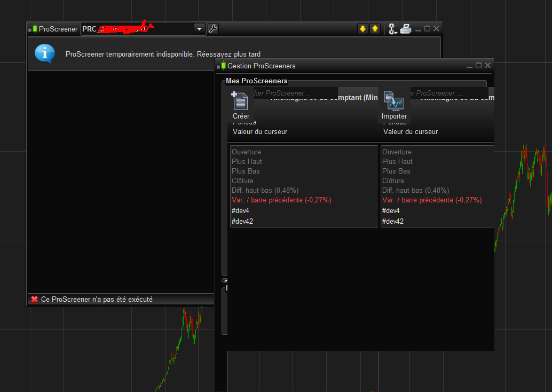Collapse the Mes ProScreeners panel arrow

point(225,281)
